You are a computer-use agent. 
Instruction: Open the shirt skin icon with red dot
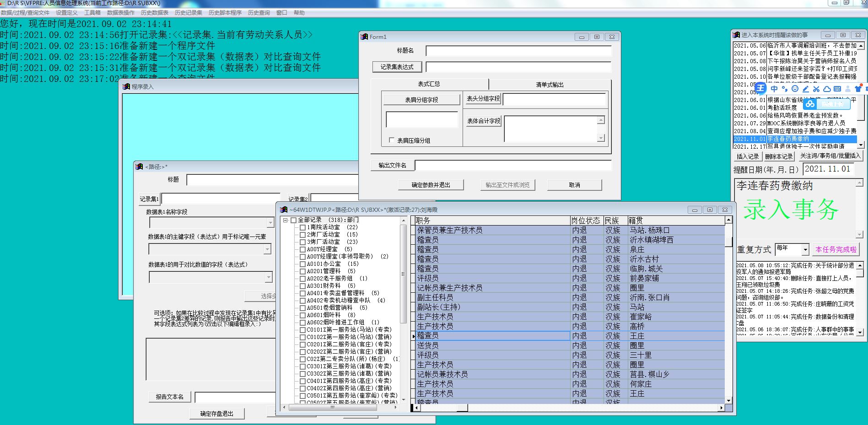click(x=858, y=89)
